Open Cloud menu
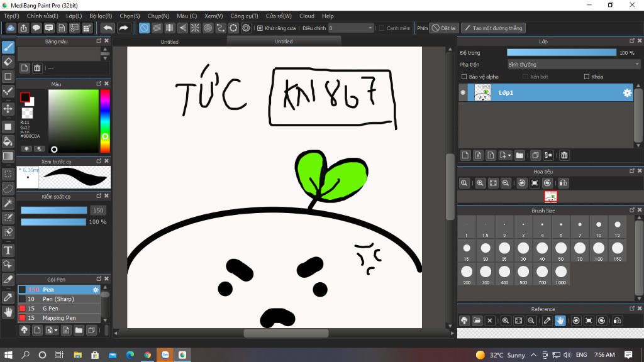Screen dimensions: 644x362 307,16
